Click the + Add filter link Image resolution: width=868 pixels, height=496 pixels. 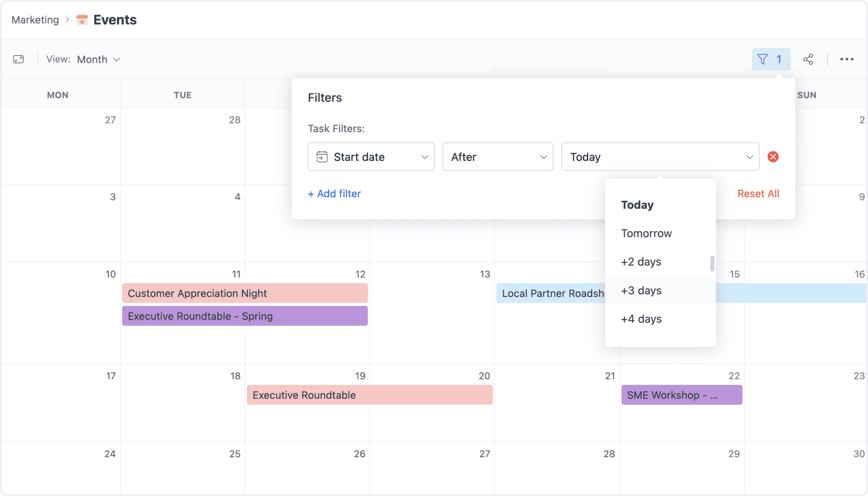(334, 193)
